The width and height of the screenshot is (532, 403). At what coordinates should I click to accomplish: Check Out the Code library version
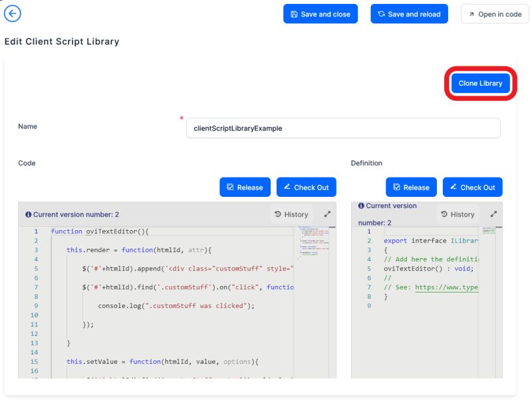[x=307, y=187]
